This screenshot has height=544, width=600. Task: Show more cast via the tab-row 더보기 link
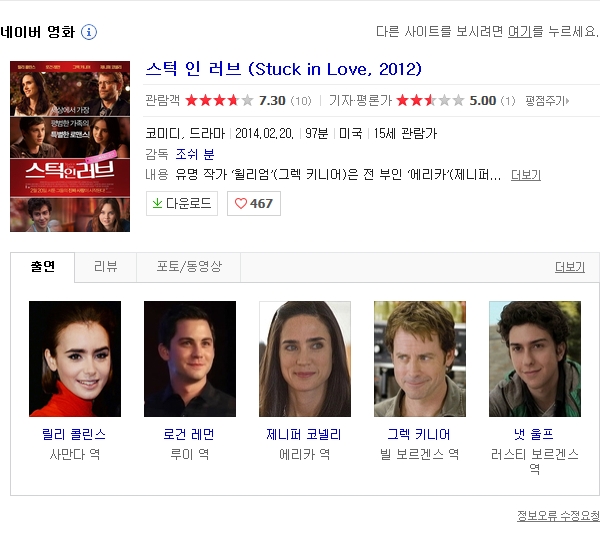(570, 267)
